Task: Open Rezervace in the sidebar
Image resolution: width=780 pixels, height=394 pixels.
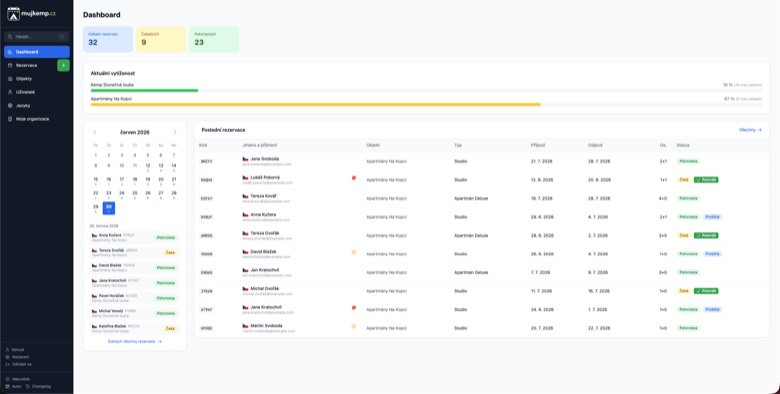Action: tap(30, 65)
